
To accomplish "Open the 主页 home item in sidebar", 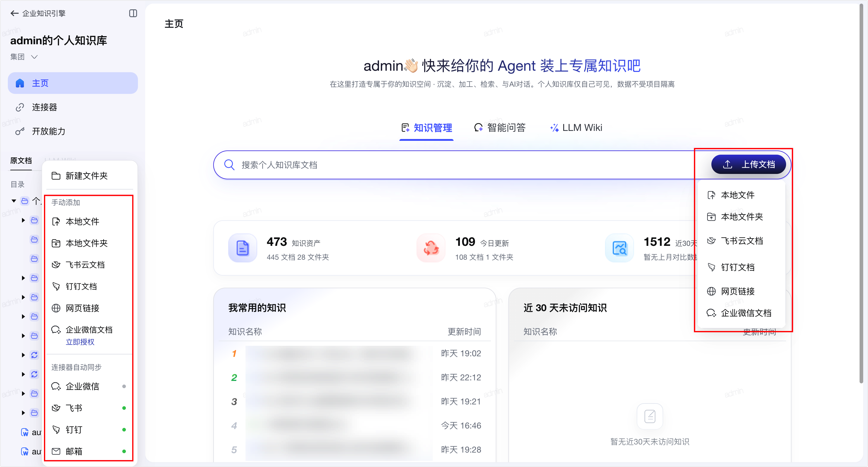I will pos(73,83).
